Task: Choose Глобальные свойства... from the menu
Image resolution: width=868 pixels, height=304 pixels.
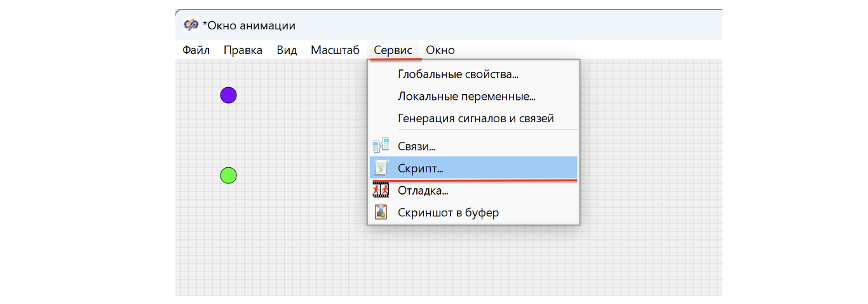Action: 473,74
